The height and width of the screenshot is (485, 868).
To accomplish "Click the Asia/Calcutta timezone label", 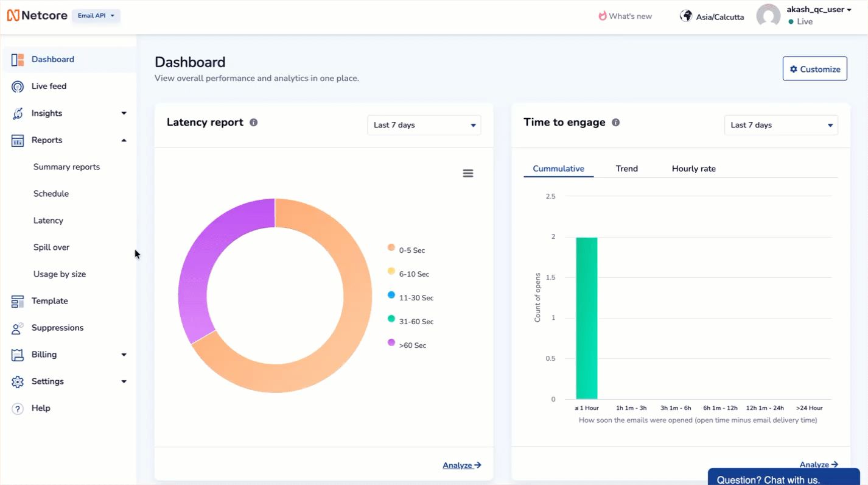I will coord(720,17).
